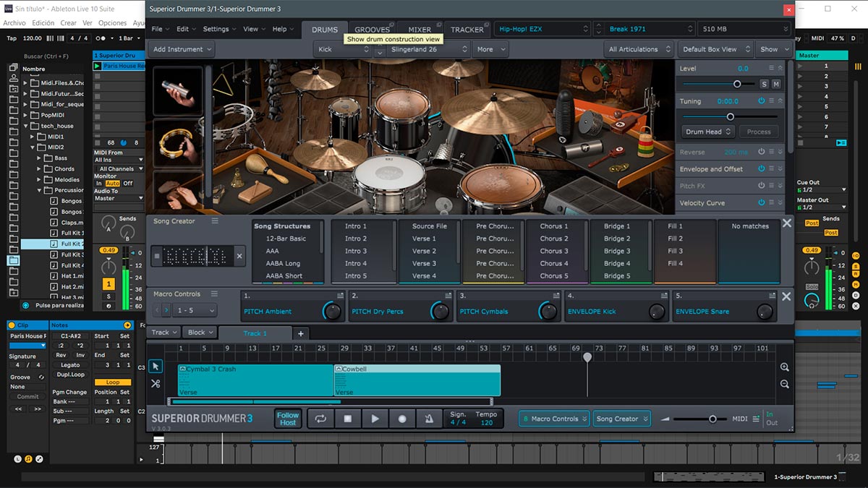Image resolution: width=868 pixels, height=488 pixels.
Task: Click the kick Level slider
Action: (718, 85)
